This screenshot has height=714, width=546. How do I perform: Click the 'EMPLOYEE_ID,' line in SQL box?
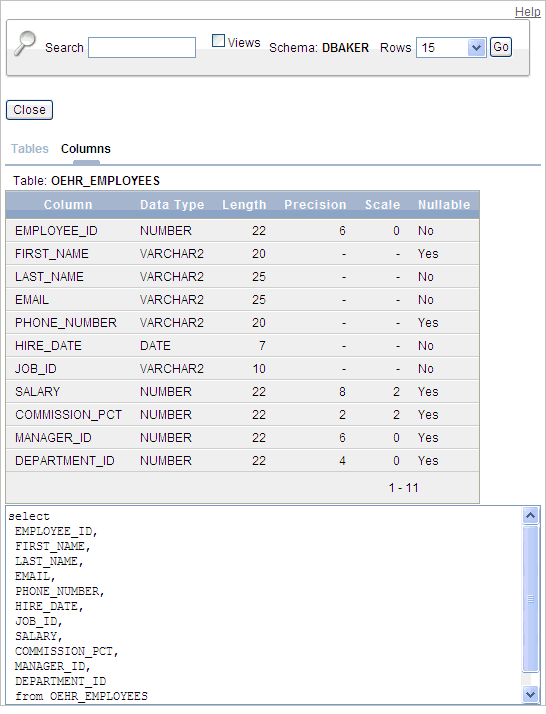56,531
